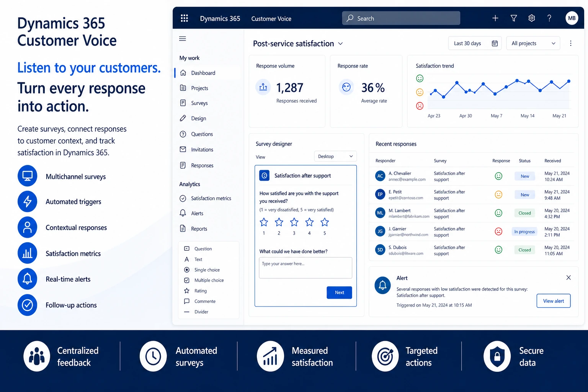Image resolution: width=588 pixels, height=392 pixels.
Task: Open the settings gear icon
Action: [532, 18]
